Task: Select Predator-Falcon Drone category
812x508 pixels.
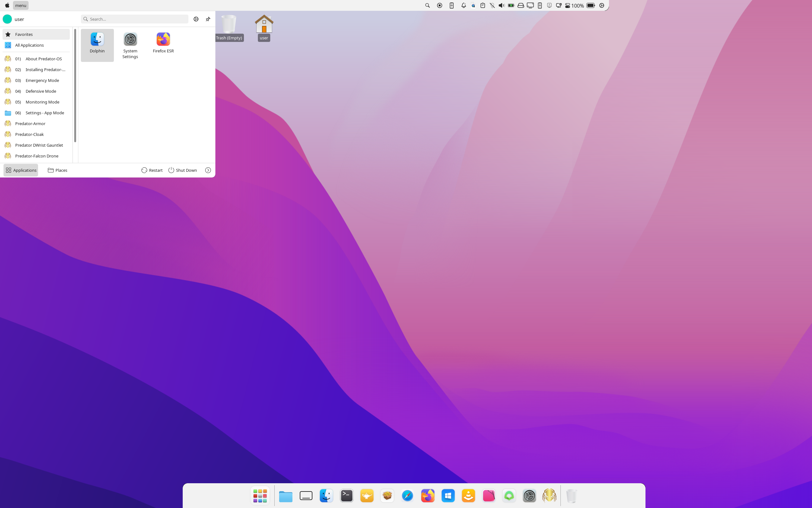Action: click(36, 156)
